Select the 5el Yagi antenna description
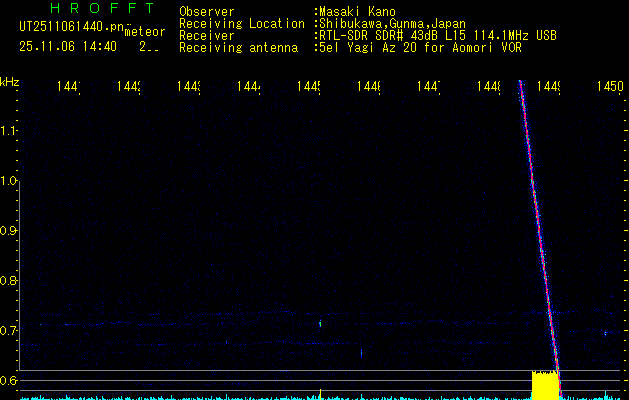The width and height of the screenshot is (629, 400). click(419, 48)
